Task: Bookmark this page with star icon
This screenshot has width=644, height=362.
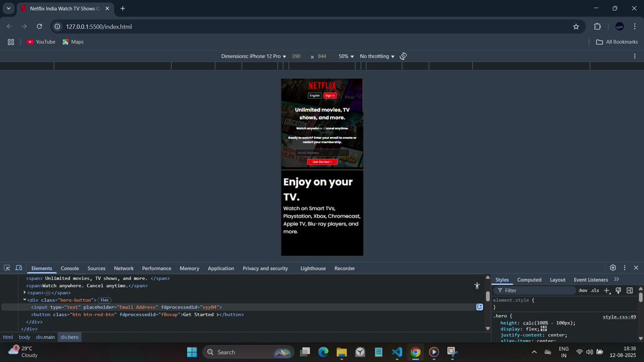Action: click(x=576, y=26)
